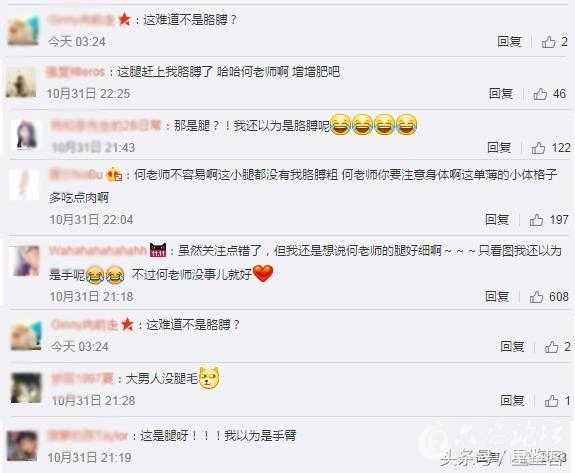Image resolution: width=575 pixels, height=473 pixels.
Task: Open avatar of the 大男人没腿毛 commenter
Action: coord(26,388)
